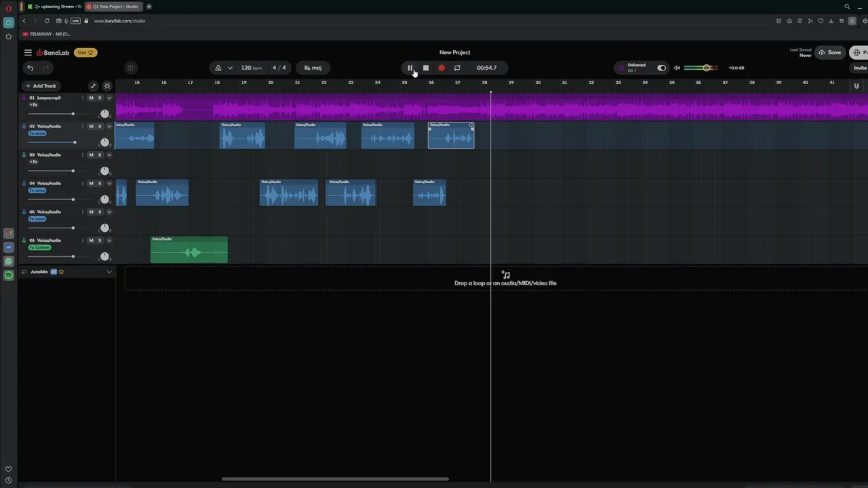
Task: Mute track 02 Voice/Audio
Action: click(92, 126)
